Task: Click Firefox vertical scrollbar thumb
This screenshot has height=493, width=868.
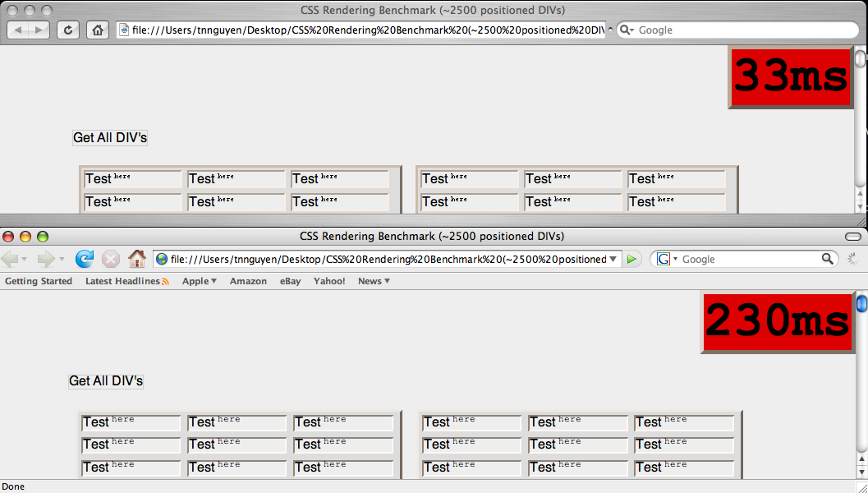Action: pyautogui.click(x=862, y=305)
